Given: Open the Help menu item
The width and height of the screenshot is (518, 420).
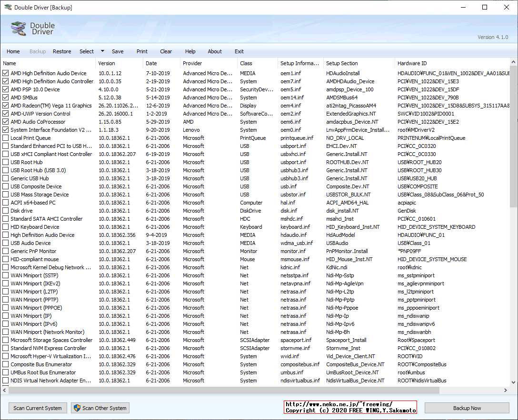Looking at the screenshot, I should coord(190,51).
